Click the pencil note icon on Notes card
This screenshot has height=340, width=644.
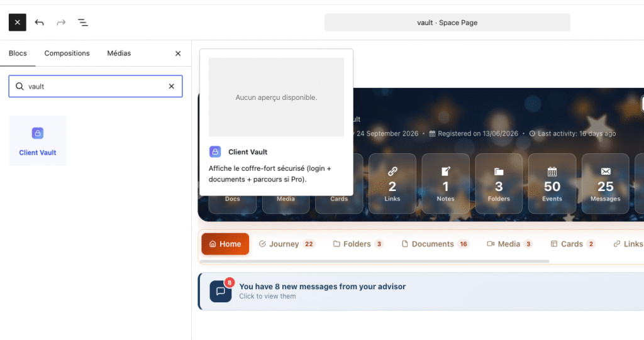446,171
